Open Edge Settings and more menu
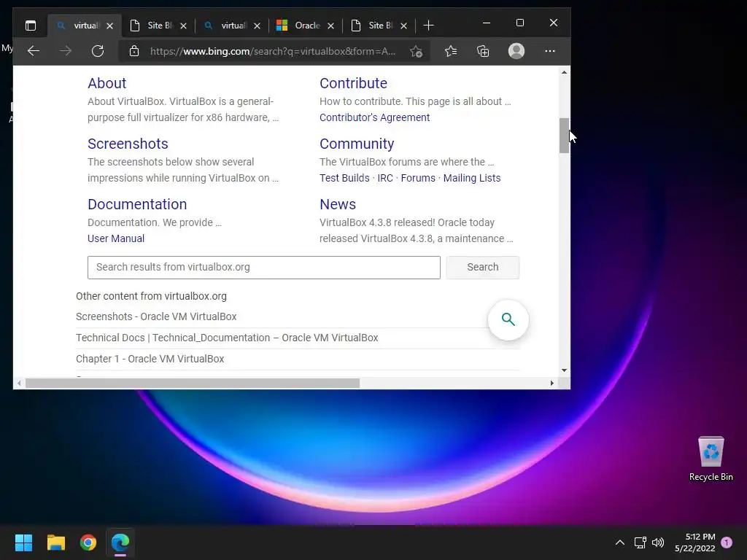The image size is (747, 560). [550, 51]
